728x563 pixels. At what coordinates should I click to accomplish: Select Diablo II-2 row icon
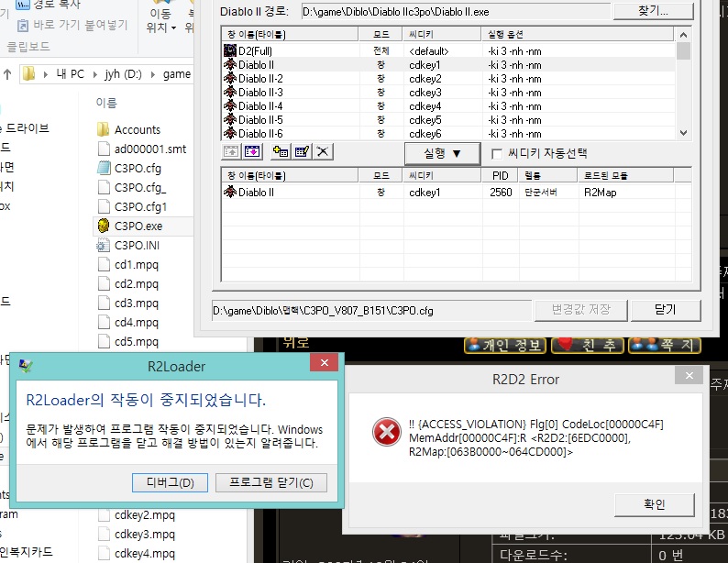click(x=230, y=79)
